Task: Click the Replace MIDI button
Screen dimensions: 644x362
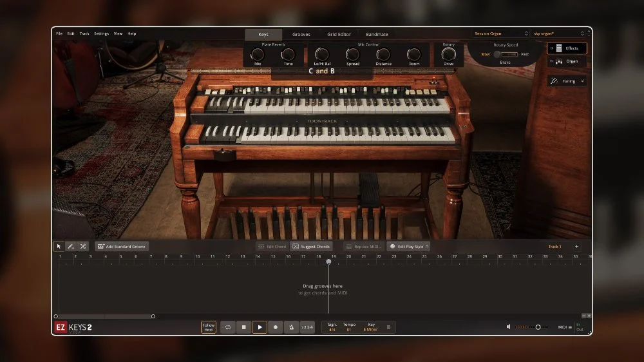Action: (x=363, y=246)
